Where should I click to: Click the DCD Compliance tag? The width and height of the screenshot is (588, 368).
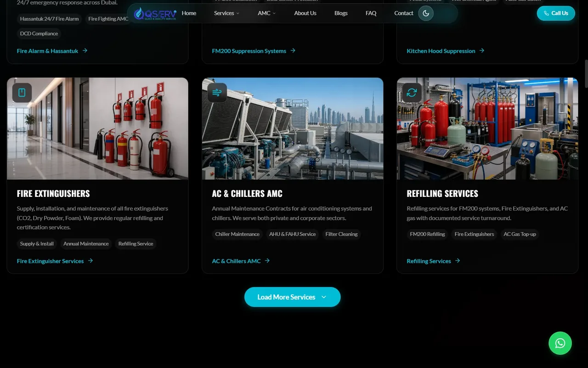39,34
